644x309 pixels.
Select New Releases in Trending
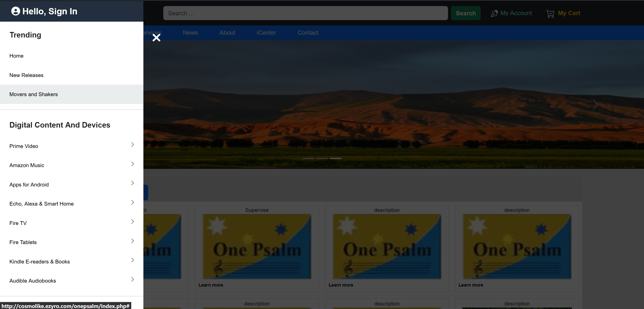coord(26,75)
